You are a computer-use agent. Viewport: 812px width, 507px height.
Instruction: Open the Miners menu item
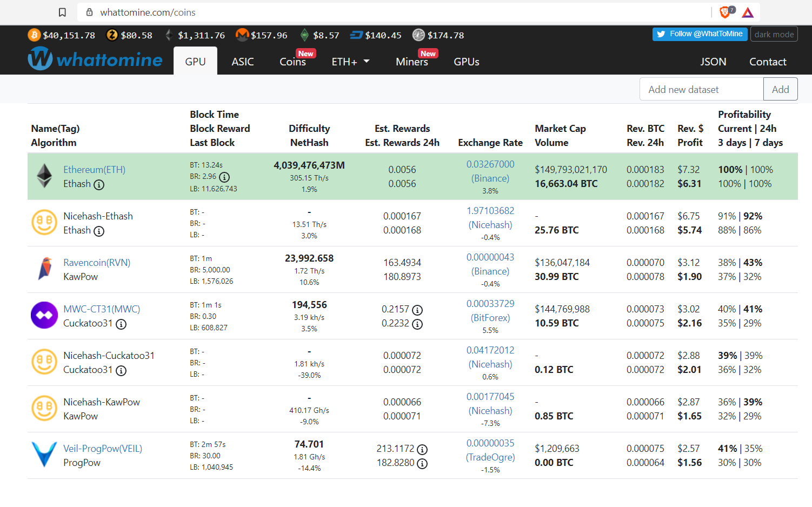click(x=412, y=62)
